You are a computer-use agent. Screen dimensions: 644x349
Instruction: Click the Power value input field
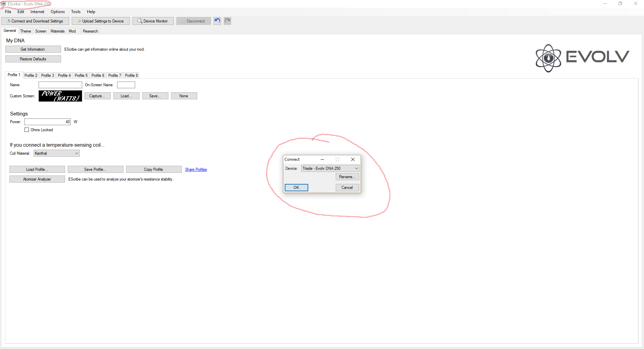pyautogui.click(x=48, y=122)
